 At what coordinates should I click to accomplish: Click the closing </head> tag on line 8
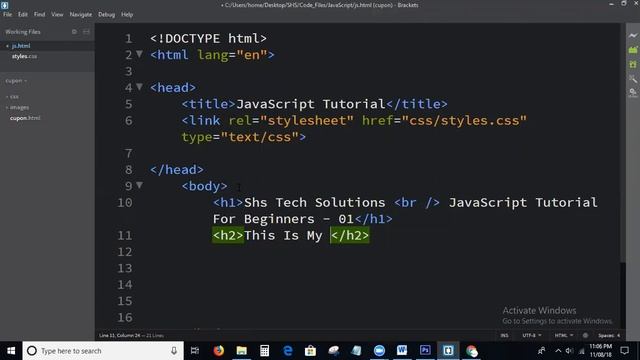click(x=177, y=169)
